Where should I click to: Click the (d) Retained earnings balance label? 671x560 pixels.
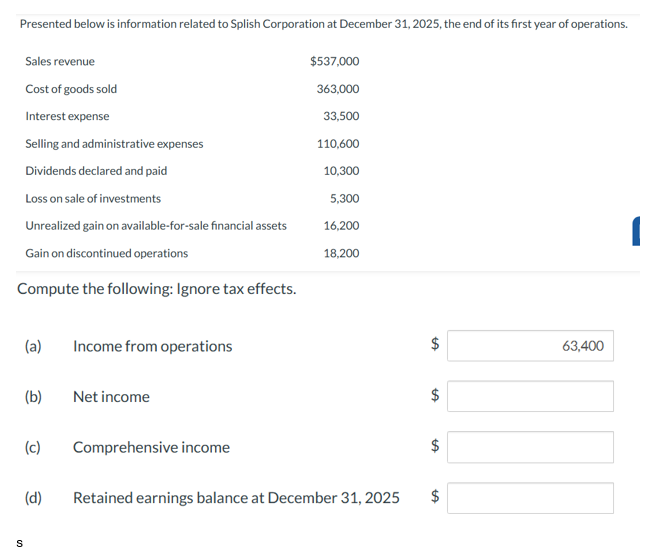(x=212, y=498)
